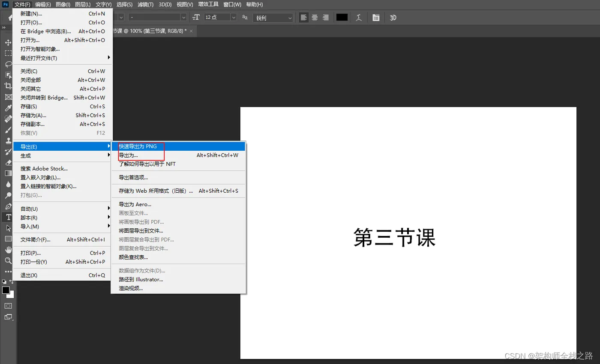This screenshot has height=364, width=600.
Task: Select the Move tool
Action: click(8, 42)
